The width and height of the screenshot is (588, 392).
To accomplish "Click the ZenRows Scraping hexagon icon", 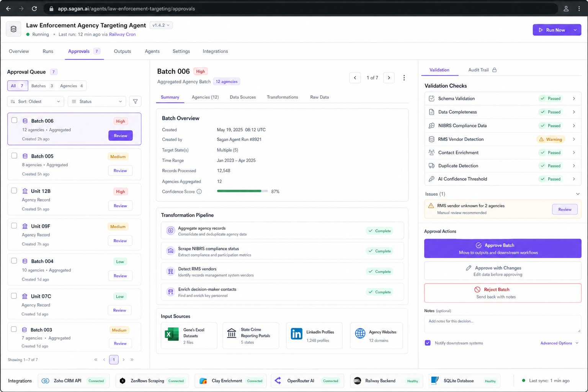I will point(122,381).
